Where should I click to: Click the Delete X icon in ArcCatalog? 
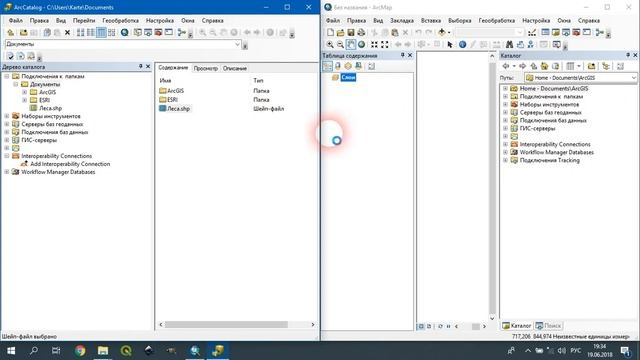pos(67,33)
